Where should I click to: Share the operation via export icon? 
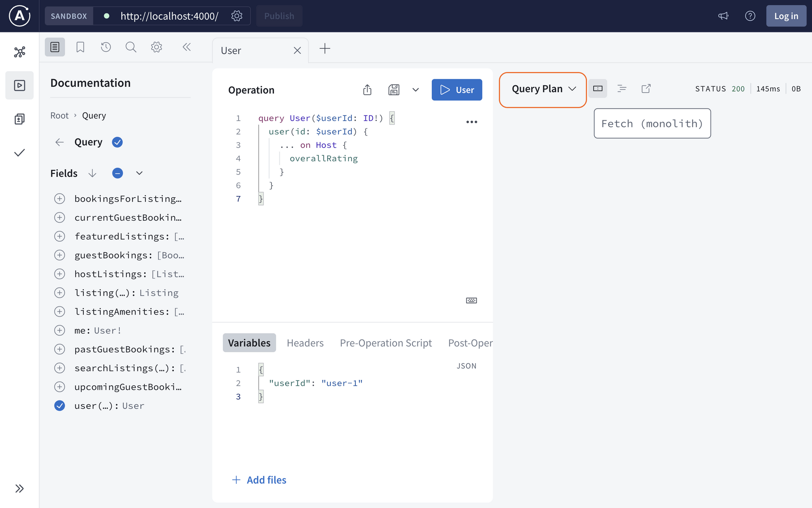click(367, 90)
